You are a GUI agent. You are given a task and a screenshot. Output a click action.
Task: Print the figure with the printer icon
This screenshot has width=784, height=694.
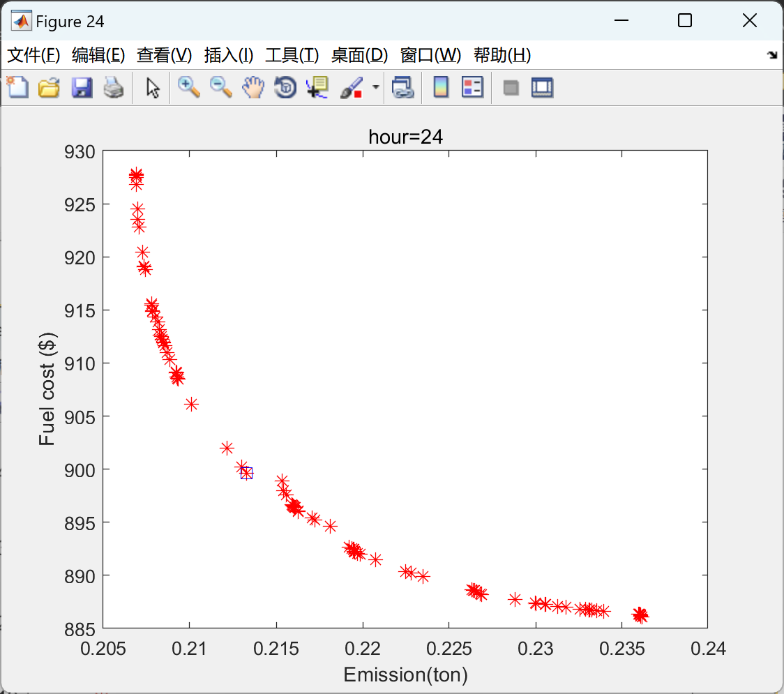114,87
